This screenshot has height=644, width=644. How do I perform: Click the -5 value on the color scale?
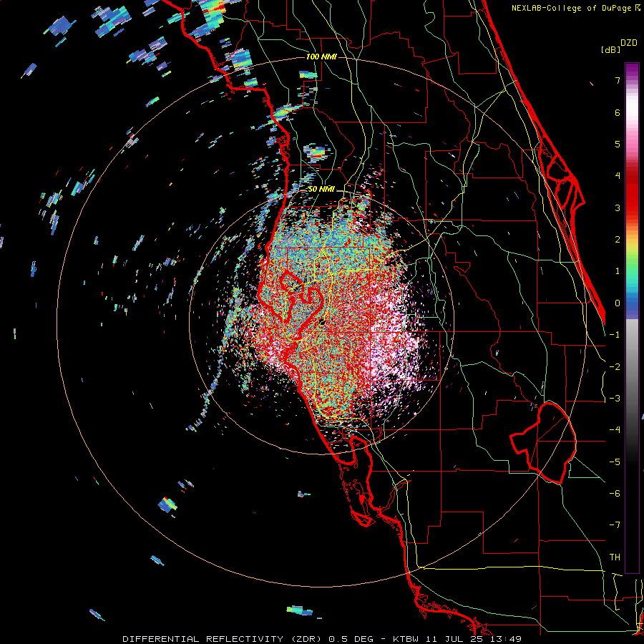[x=615, y=462]
